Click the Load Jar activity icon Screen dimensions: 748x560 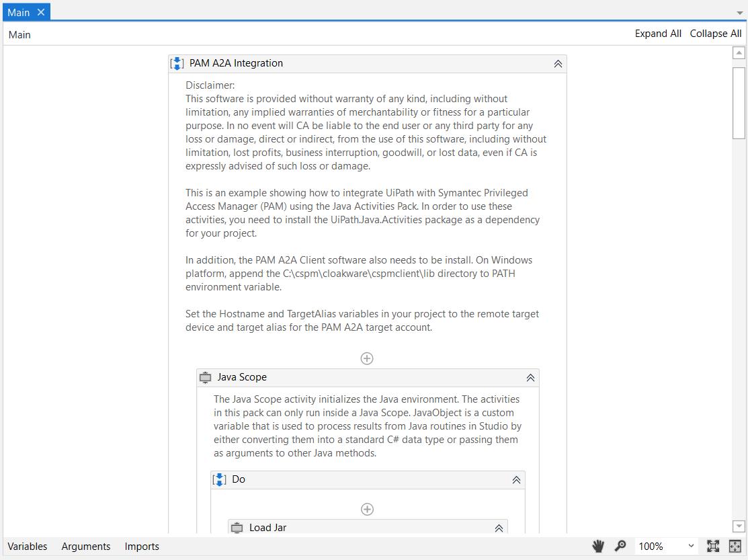pyautogui.click(x=237, y=528)
